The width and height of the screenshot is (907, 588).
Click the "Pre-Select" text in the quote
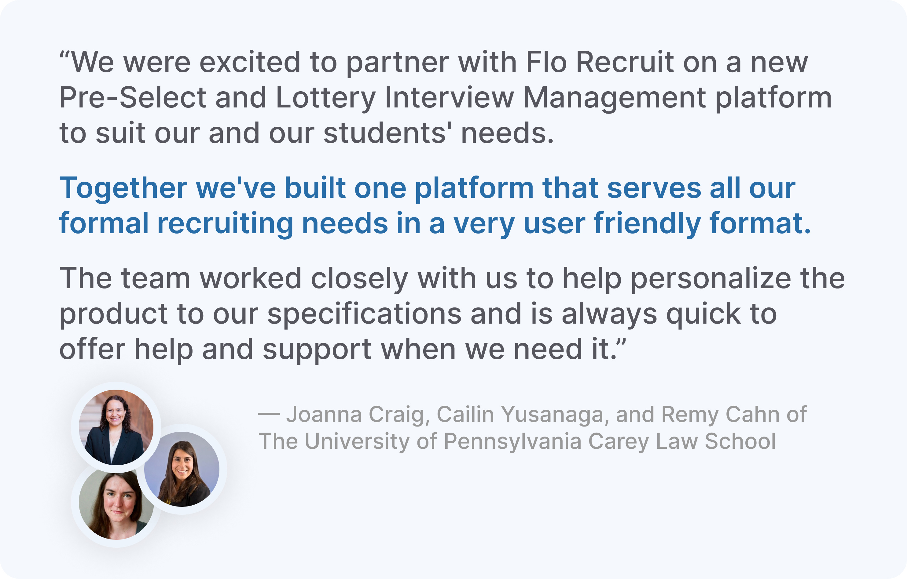(x=133, y=97)
